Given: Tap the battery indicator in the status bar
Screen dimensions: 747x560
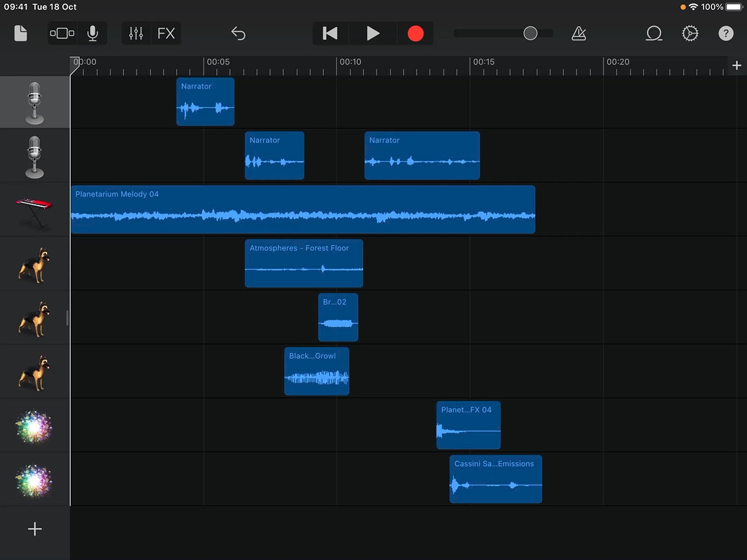Looking at the screenshot, I should [x=734, y=7].
